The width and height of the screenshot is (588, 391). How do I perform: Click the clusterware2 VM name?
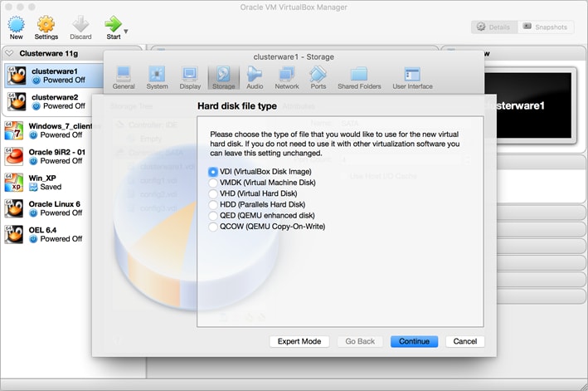(55, 97)
